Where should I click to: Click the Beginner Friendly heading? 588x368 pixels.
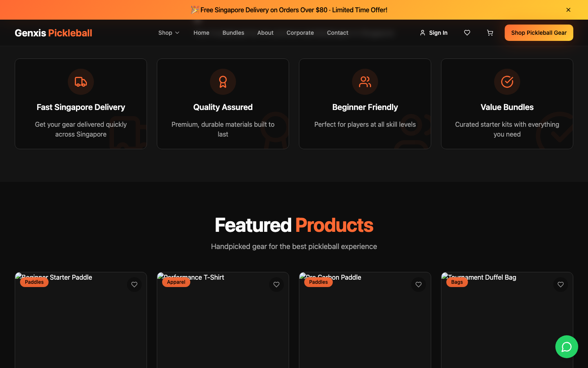(x=365, y=107)
